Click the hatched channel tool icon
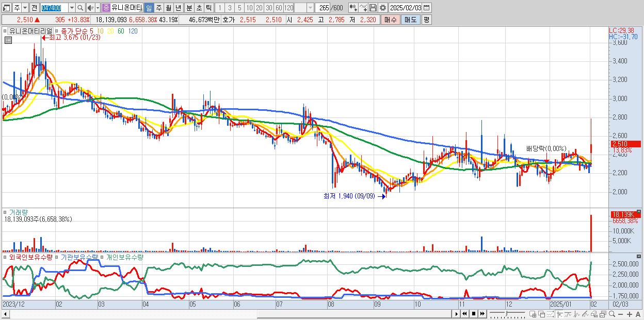This screenshot has width=644, height=320. click(586, 314)
